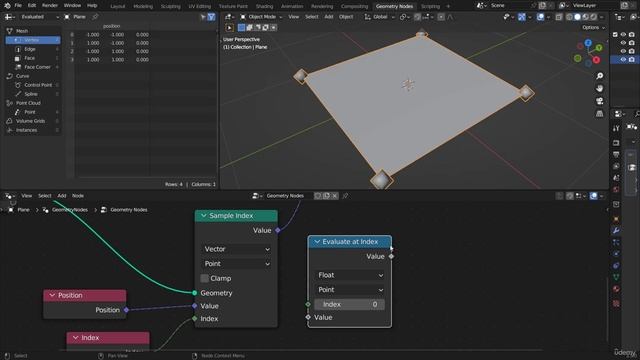
Task: Pin the spreadsheet Plane object
Action: (95, 17)
